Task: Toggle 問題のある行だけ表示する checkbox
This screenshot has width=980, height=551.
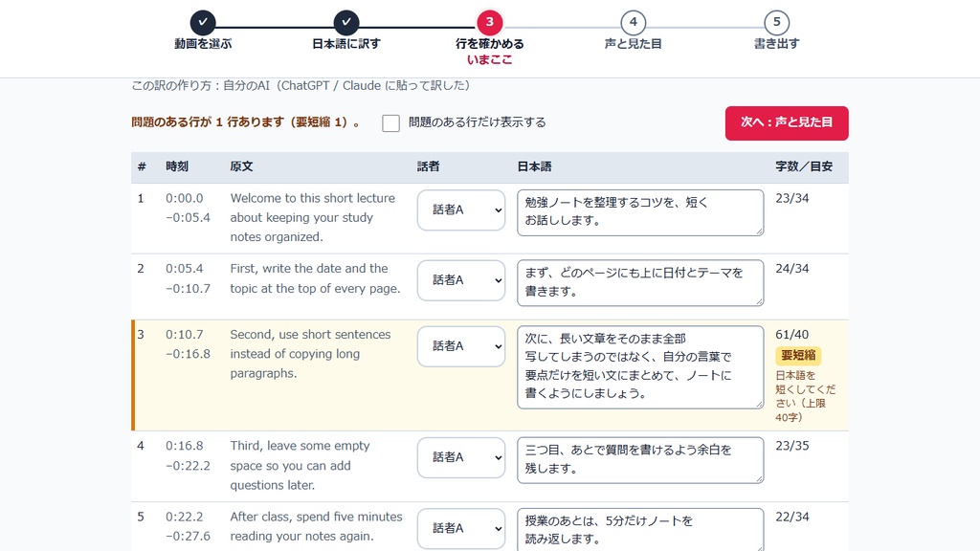Action: (390, 123)
